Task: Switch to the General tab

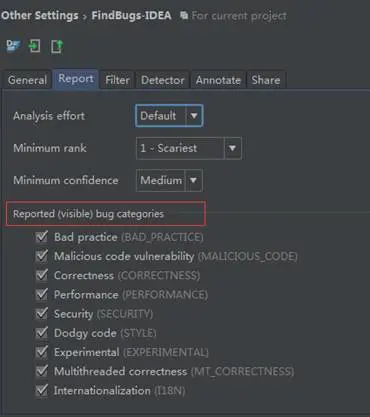Action: coord(27,80)
